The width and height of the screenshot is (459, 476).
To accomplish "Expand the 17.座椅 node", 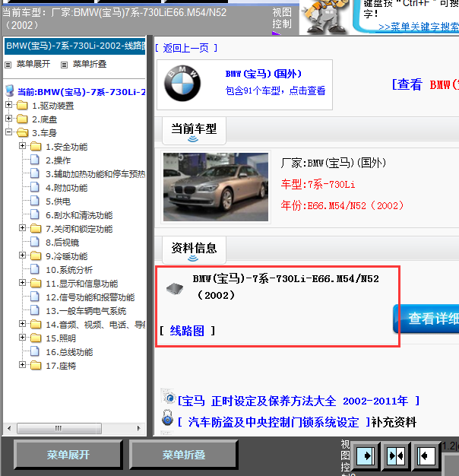I will coord(22,364).
